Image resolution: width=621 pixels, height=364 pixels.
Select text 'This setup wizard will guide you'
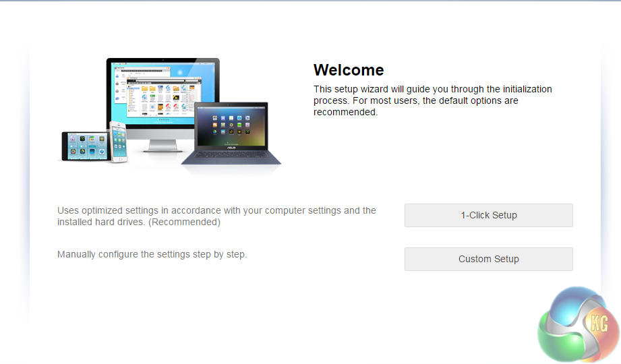pos(381,89)
